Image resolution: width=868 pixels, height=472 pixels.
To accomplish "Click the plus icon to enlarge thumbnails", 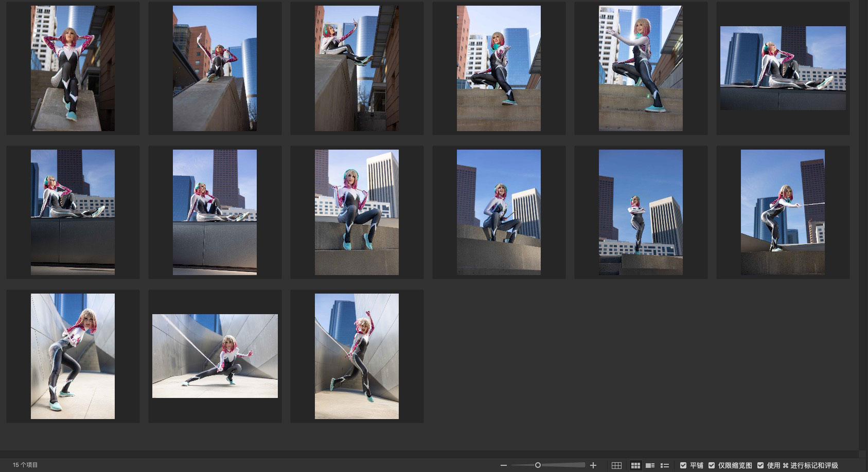I will [x=593, y=465].
